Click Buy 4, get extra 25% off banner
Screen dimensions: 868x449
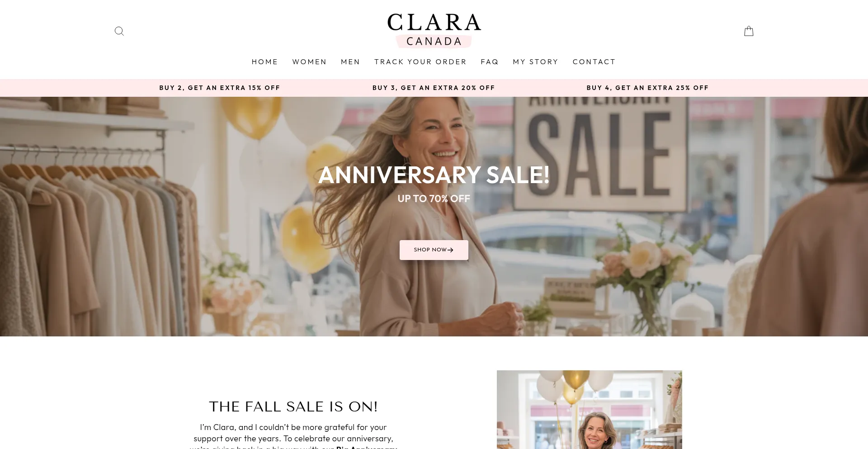click(648, 88)
